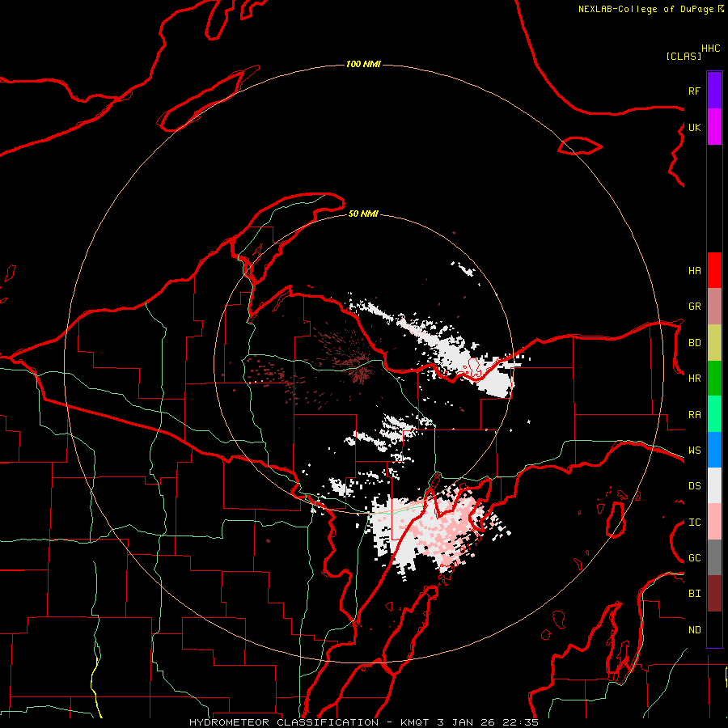728x728 pixels.
Task: Click the DS white legend swatch
Action: (714, 485)
